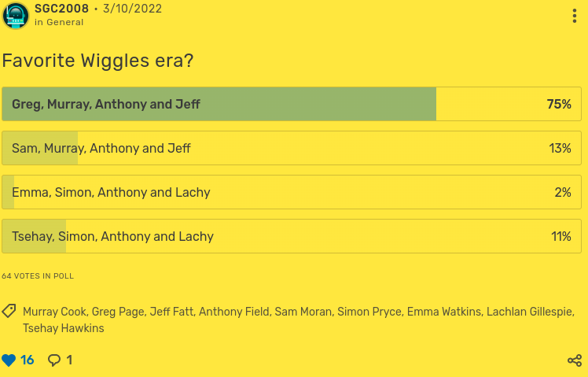Open comments via speech bubble icon
This screenshot has width=588, height=377.
click(x=54, y=360)
